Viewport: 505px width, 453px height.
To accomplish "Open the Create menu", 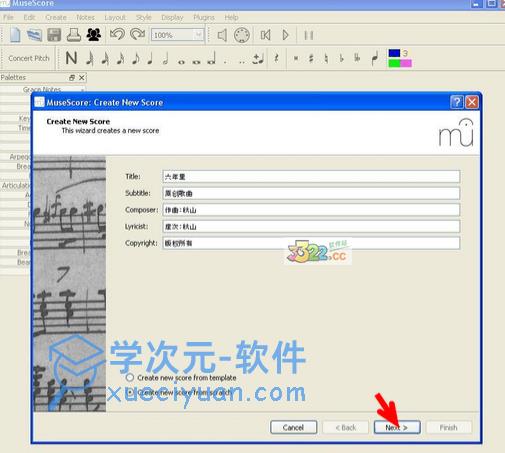I will [56, 17].
